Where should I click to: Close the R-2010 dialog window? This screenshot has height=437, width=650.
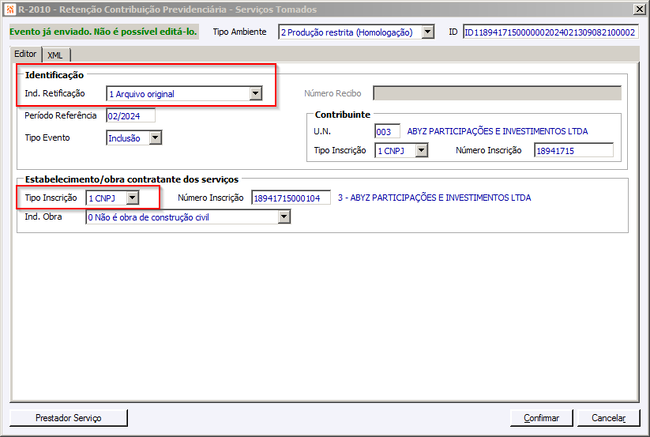pyautogui.click(x=639, y=9)
